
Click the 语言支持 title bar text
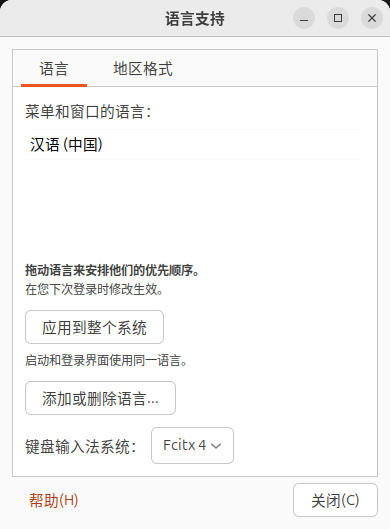pos(195,19)
